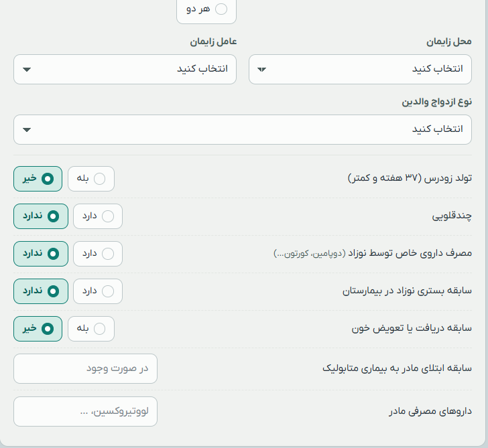
Task: Focus the 'در صورت وجود' input field
Action: (x=86, y=369)
